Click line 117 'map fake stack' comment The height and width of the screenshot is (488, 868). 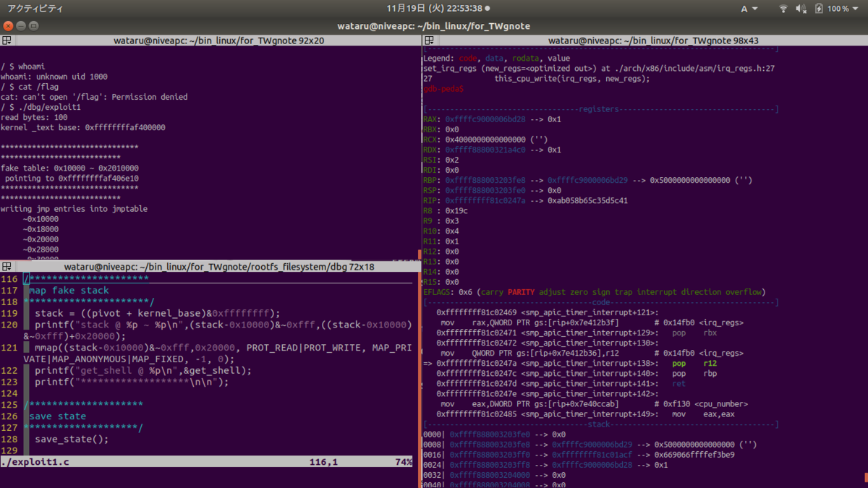pyautogui.click(x=69, y=290)
